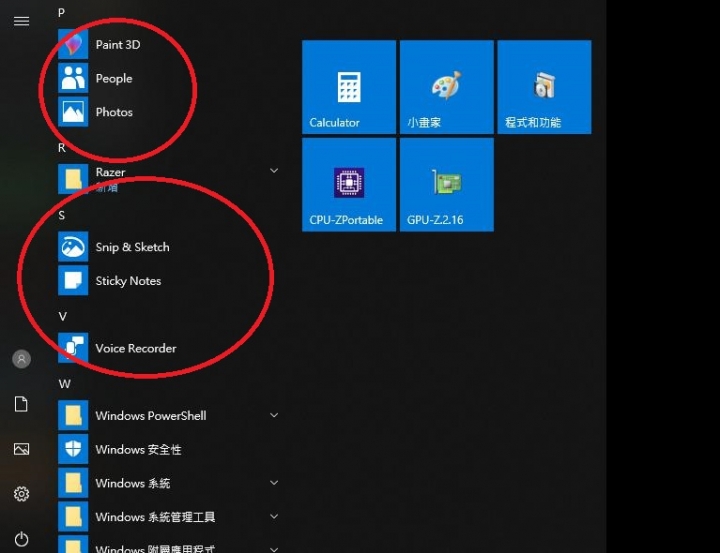Screen dimensions: 720x553
Task: Expand the Windows PowerShell chevron
Action: (274, 415)
